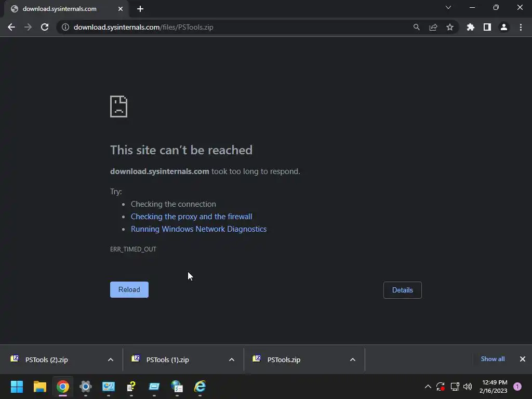Open the gear settings app in taskbar

[86, 387]
